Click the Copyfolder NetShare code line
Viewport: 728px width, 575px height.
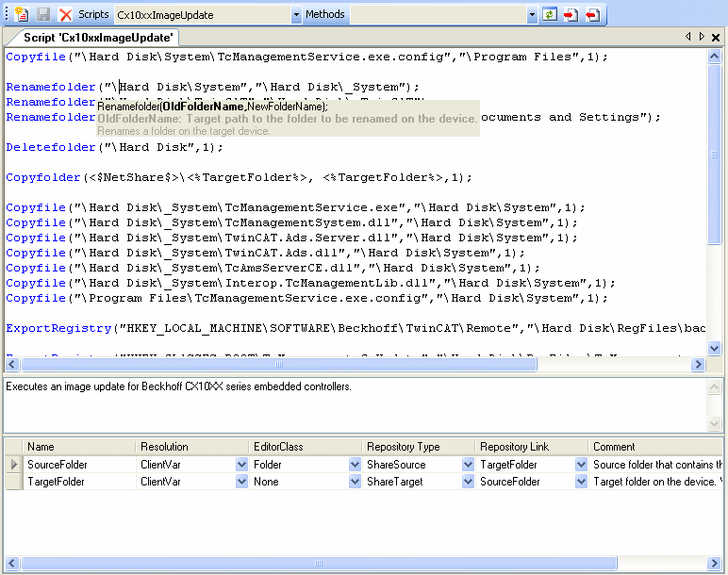click(240, 177)
